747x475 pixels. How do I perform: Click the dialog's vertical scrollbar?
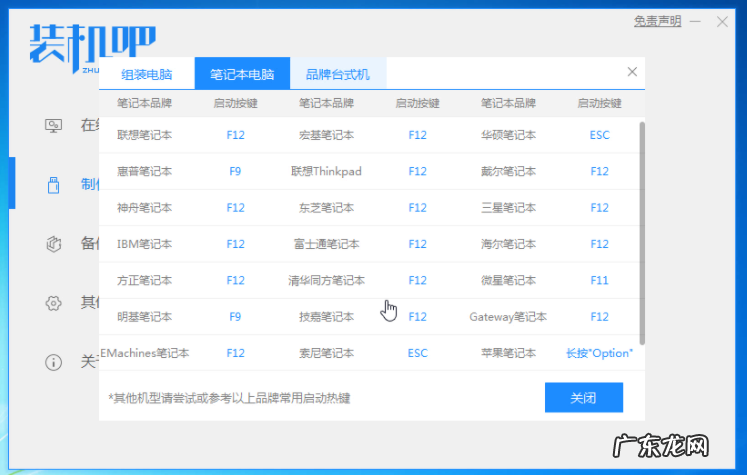[641, 230]
